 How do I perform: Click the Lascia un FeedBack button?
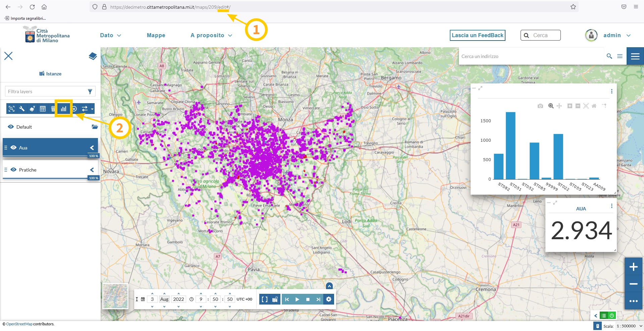(477, 35)
